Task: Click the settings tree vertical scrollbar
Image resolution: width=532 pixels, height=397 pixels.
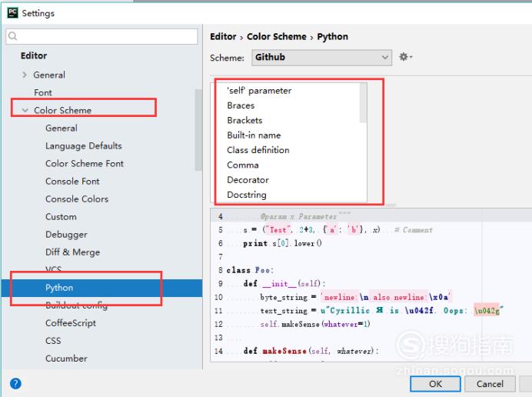Action: (x=198, y=129)
